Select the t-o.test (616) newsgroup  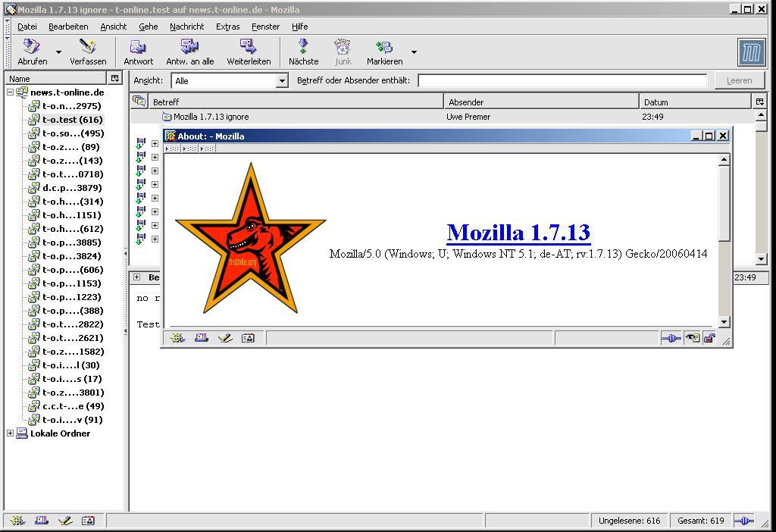[x=72, y=120]
